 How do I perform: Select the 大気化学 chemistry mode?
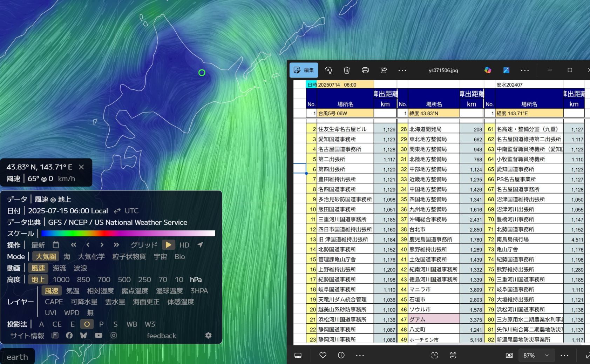click(91, 256)
